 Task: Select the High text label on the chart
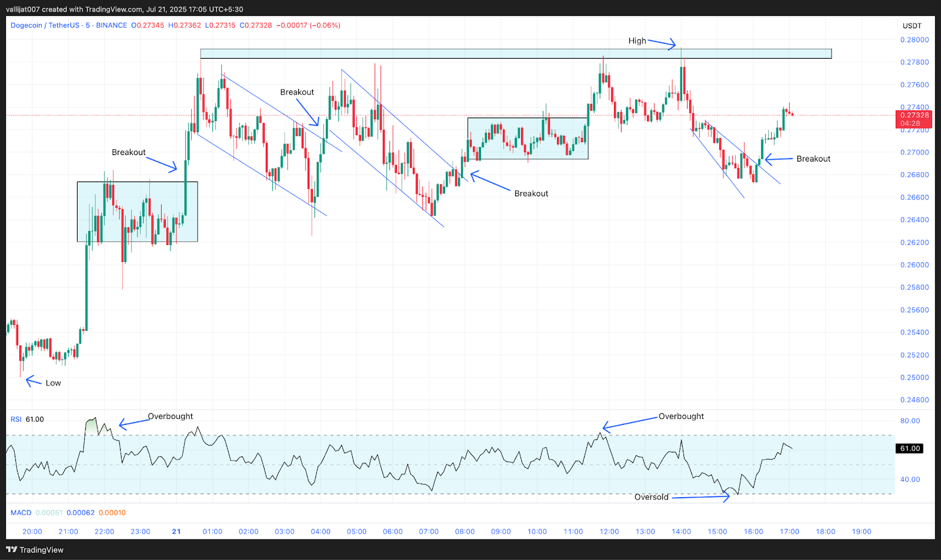(637, 41)
